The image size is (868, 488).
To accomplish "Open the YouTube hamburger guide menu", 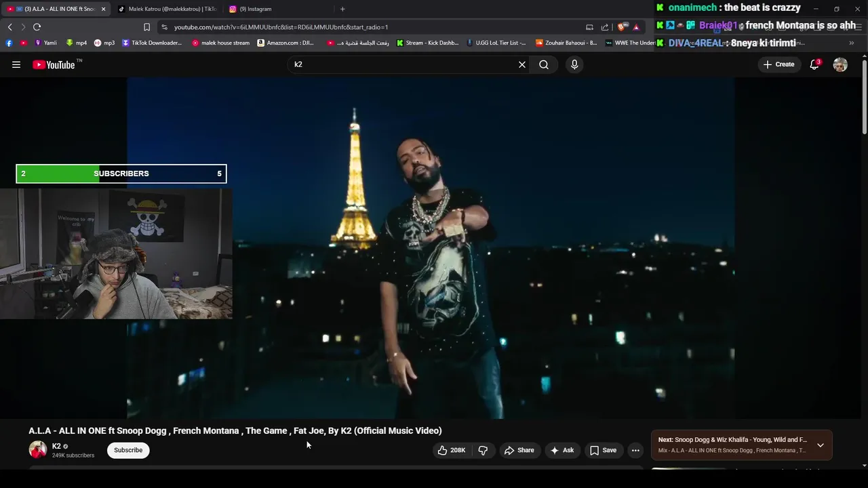I will (x=16, y=64).
